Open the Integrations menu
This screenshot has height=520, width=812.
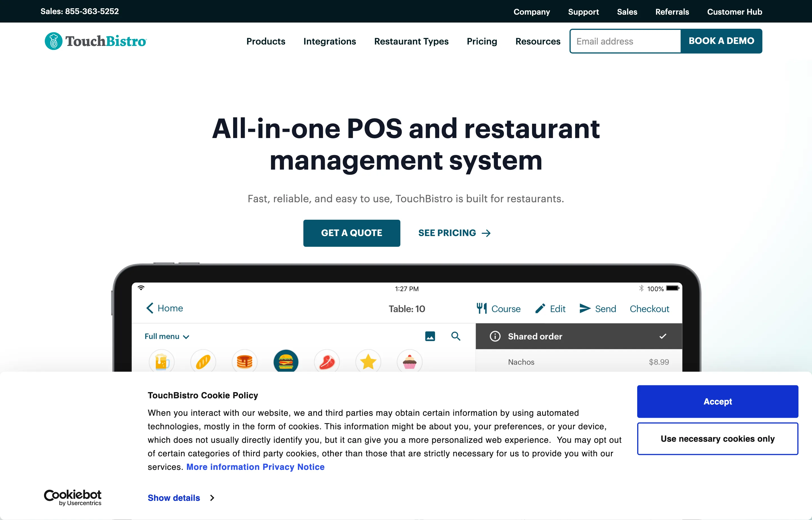pos(330,41)
